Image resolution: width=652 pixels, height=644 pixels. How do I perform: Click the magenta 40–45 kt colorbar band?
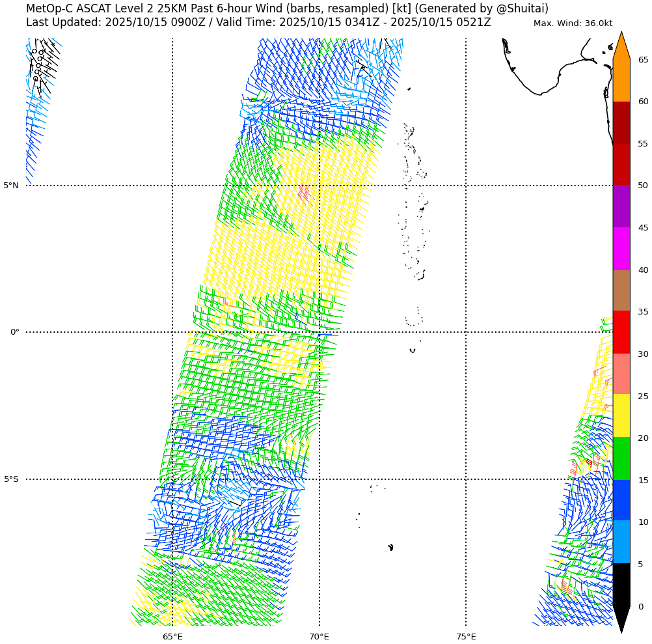point(621,249)
